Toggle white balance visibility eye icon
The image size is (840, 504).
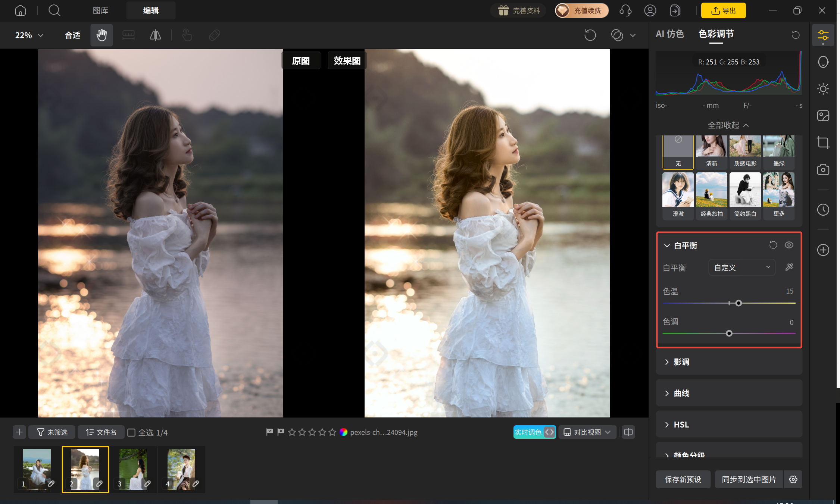tap(789, 245)
